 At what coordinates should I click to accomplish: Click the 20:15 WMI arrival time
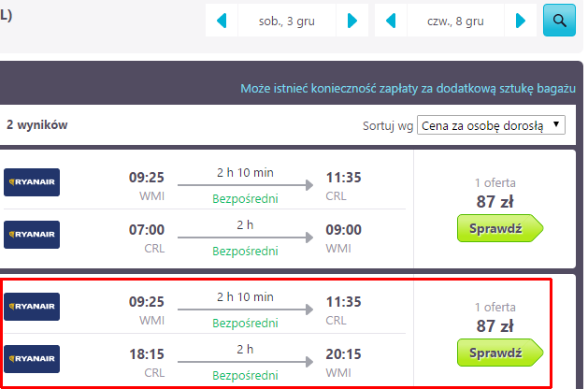coord(343,354)
